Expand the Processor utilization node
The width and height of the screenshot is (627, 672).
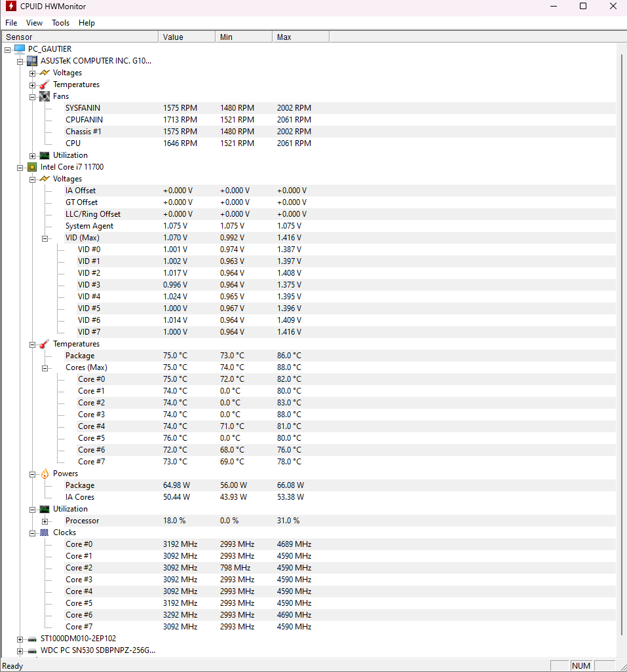click(45, 521)
